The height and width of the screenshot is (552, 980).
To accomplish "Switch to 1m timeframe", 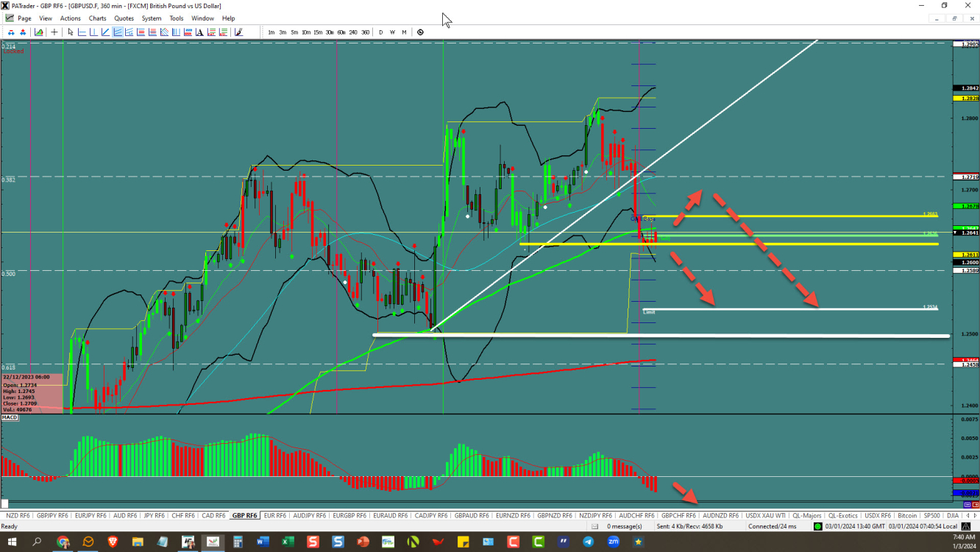I will [271, 32].
